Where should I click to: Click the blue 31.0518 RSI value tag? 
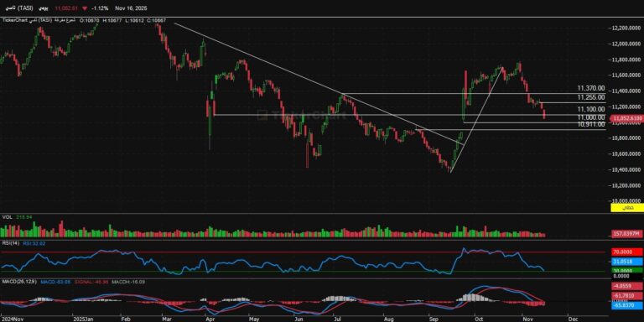(x=626, y=262)
